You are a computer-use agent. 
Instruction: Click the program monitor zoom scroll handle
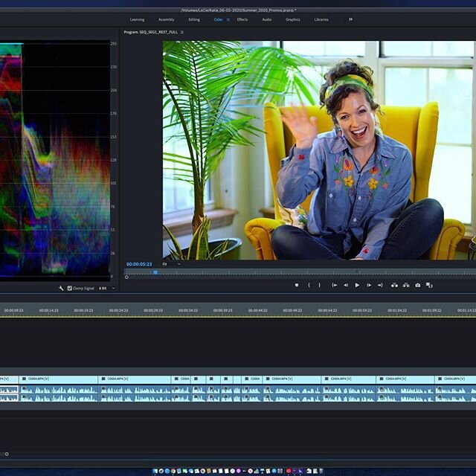coord(126,277)
